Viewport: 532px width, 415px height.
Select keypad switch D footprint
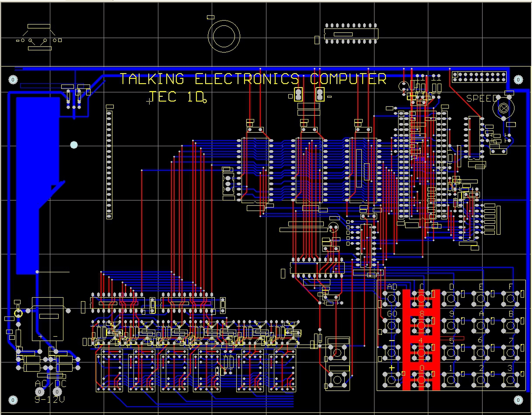tap(451, 299)
